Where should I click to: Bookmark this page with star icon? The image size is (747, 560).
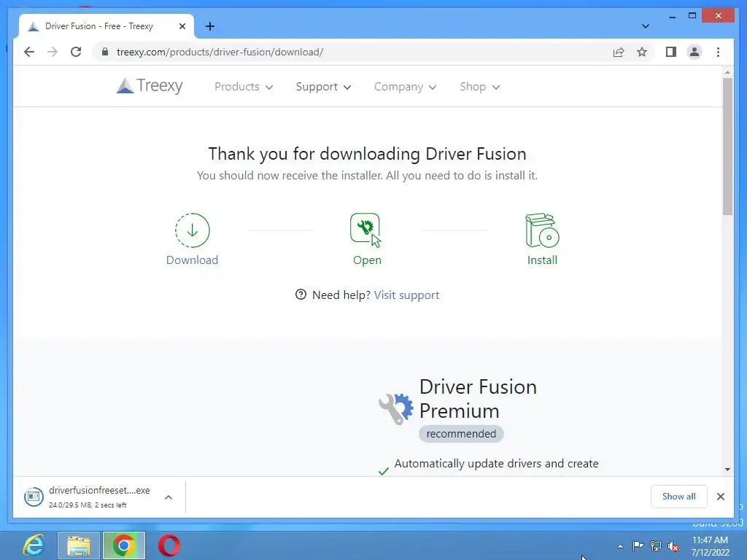click(642, 52)
